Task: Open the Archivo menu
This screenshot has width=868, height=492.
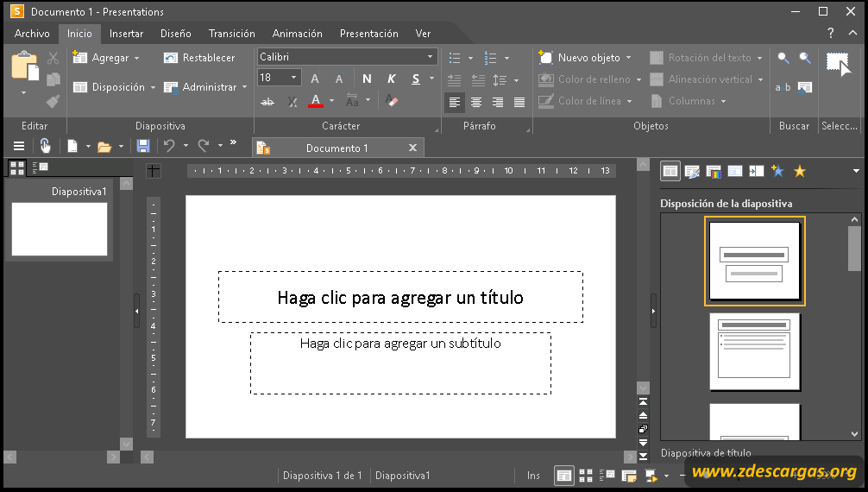Action: click(32, 34)
